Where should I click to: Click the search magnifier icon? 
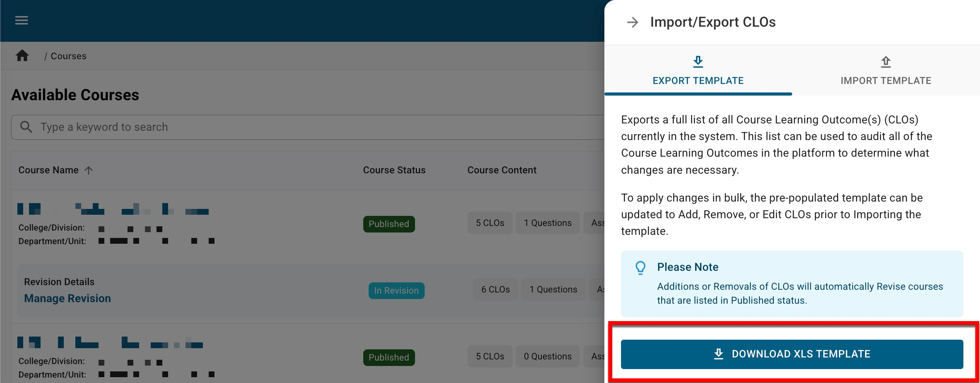pyautogui.click(x=26, y=127)
